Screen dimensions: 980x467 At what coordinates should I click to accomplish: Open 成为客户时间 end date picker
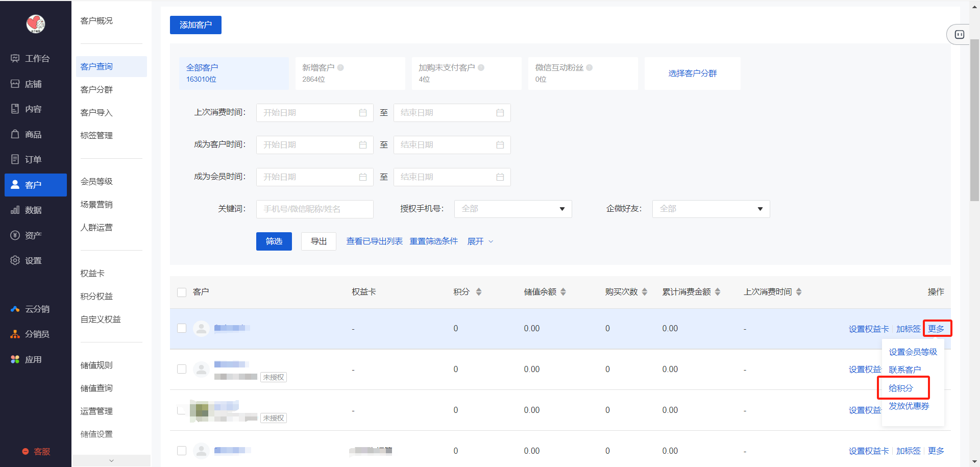[452, 145]
